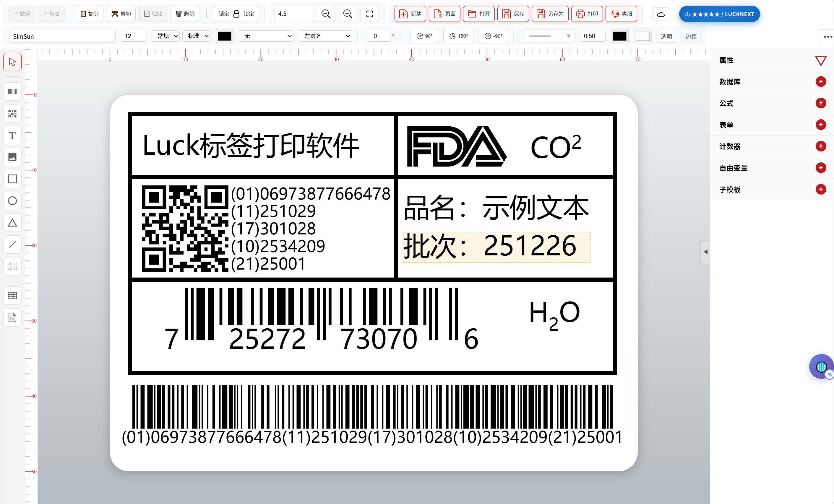Select the Line drawing tool
Screen dimensions: 834x504
point(12,244)
